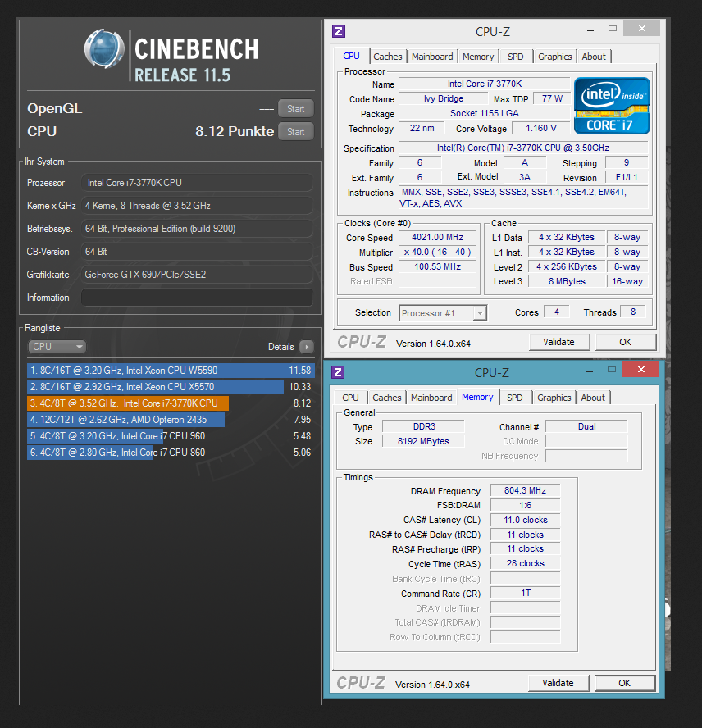
Task: Minimize the CPU-Z Memory window
Action: (589, 371)
